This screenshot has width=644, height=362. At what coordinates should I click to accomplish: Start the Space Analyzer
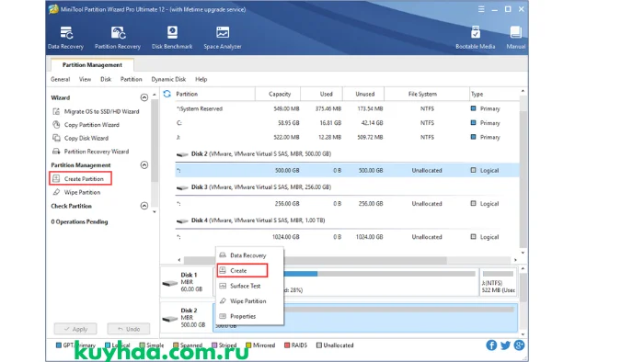pos(223,38)
